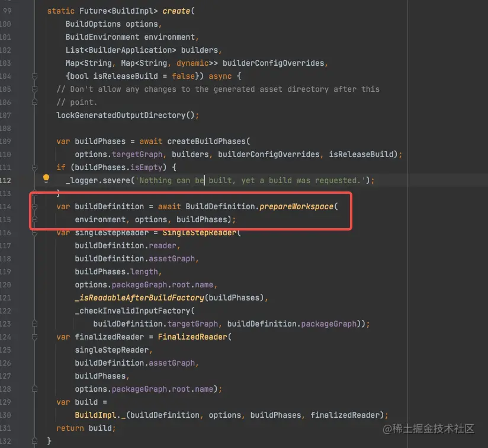Click the BuildImpl._ constructor call
The image size is (488, 448).
pyautogui.click(x=101, y=415)
